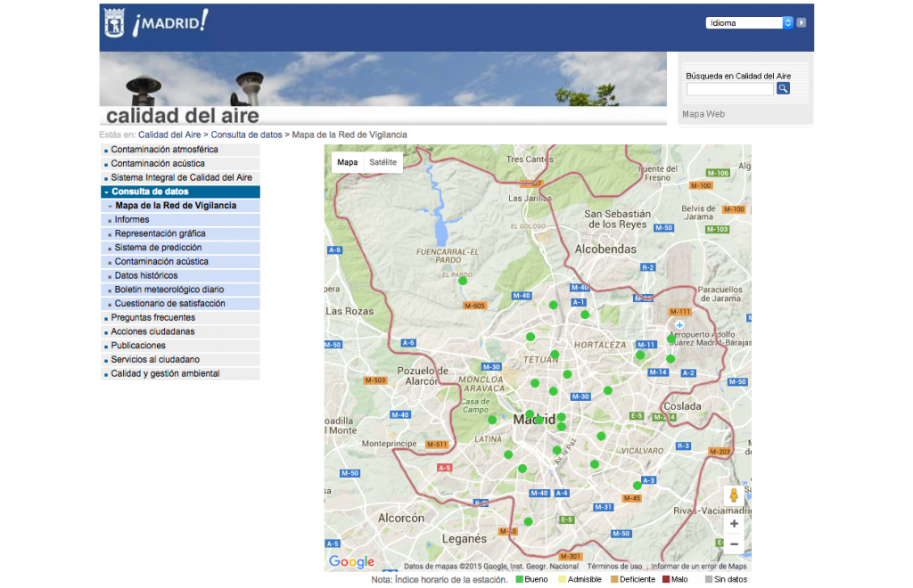The height and width of the screenshot is (588, 913).
Task: Click Calidad del Aire breadcrumb link
Action: pos(169,135)
